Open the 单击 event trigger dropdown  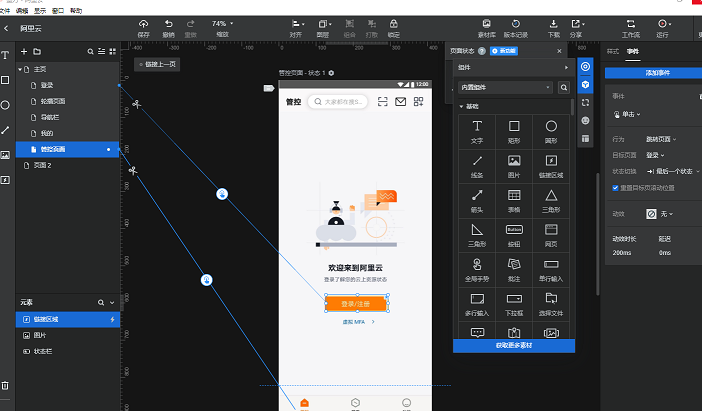pyautogui.click(x=627, y=115)
